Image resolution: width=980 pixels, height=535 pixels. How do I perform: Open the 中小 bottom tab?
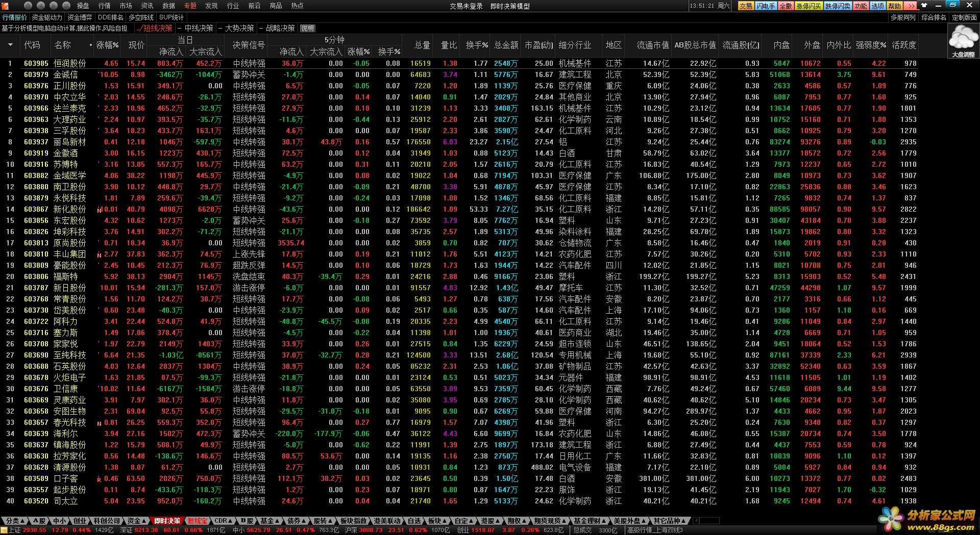click(59, 521)
